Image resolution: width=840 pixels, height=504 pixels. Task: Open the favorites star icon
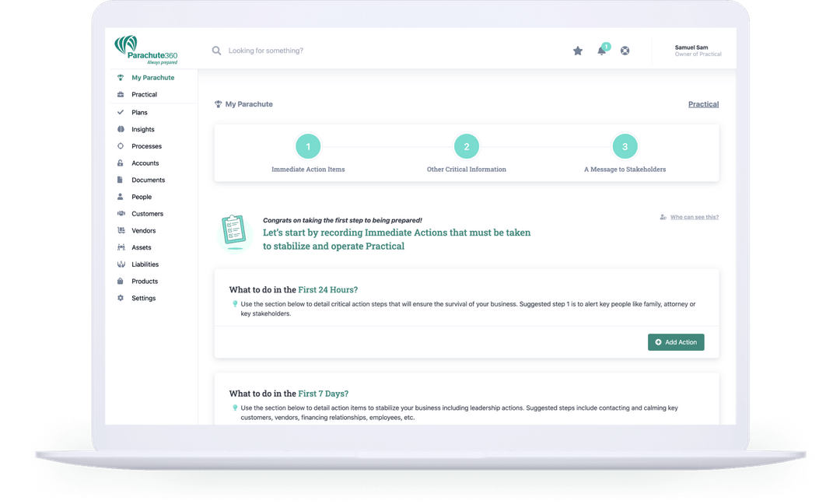pyautogui.click(x=577, y=51)
